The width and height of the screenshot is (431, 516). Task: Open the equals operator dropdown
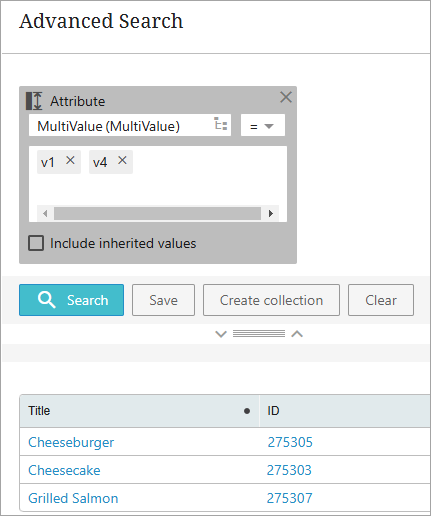[x=263, y=126]
